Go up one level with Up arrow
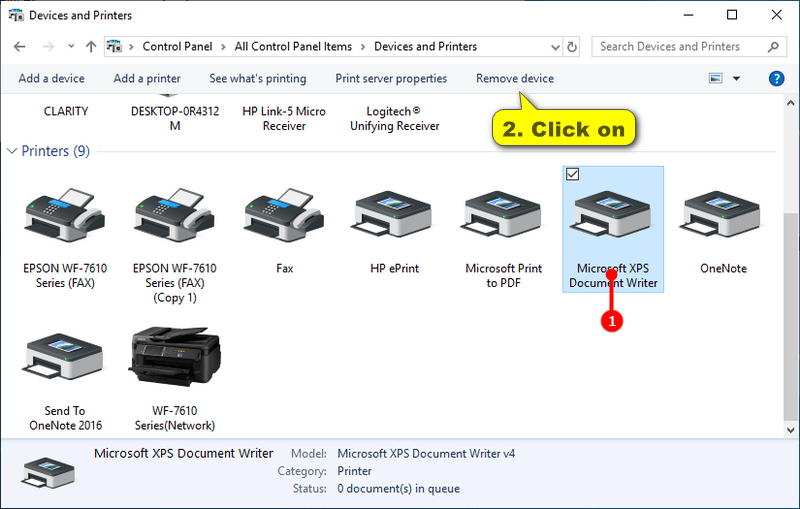This screenshot has height=509, width=800. (x=91, y=47)
